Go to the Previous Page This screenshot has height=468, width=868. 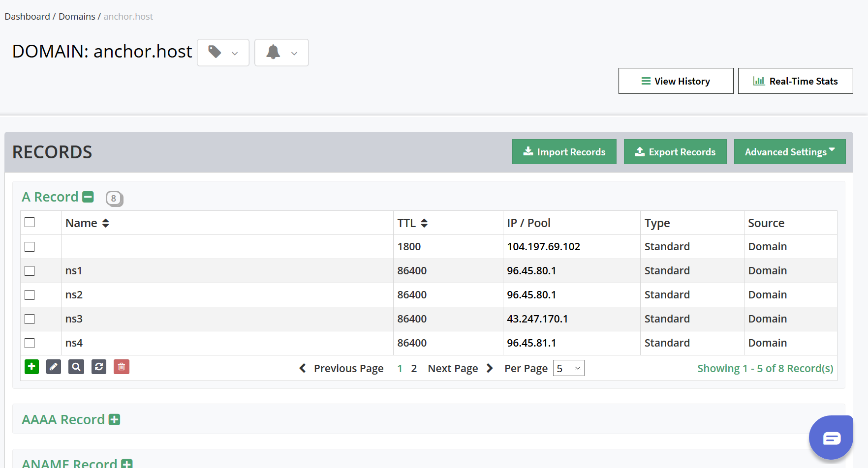click(341, 368)
